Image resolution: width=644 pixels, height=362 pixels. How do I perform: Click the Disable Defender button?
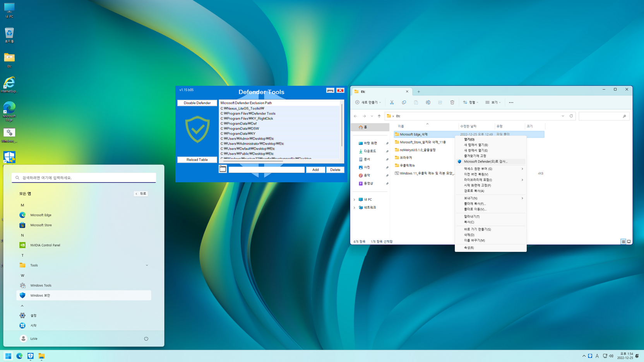click(x=197, y=103)
